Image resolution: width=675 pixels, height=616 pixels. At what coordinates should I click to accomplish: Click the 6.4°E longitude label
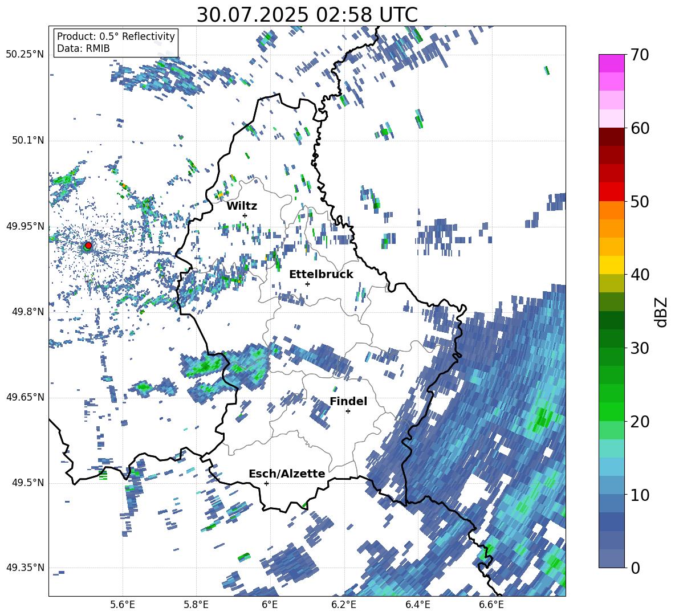tap(417, 605)
